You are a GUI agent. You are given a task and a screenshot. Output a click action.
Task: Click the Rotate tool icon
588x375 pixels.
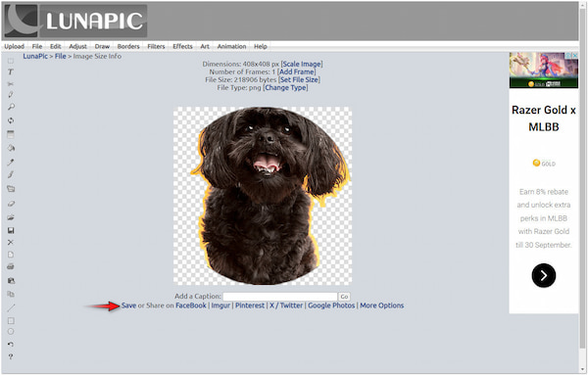pos(11,120)
